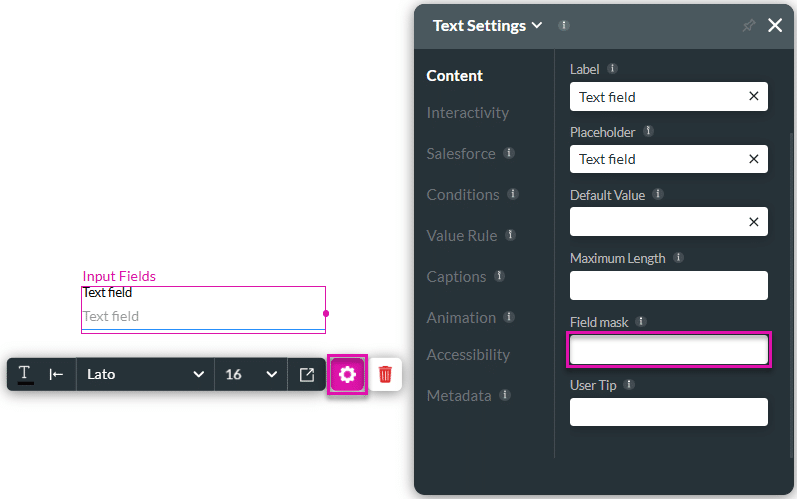Open the Accessibility section
797x499 pixels.
[x=468, y=355]
